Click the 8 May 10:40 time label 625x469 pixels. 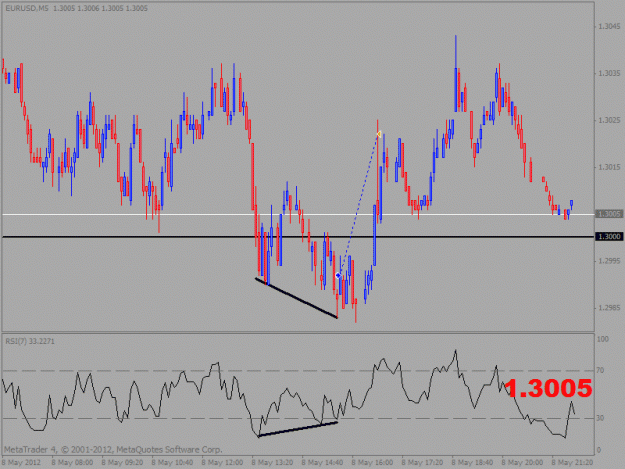tap(172, 463)
